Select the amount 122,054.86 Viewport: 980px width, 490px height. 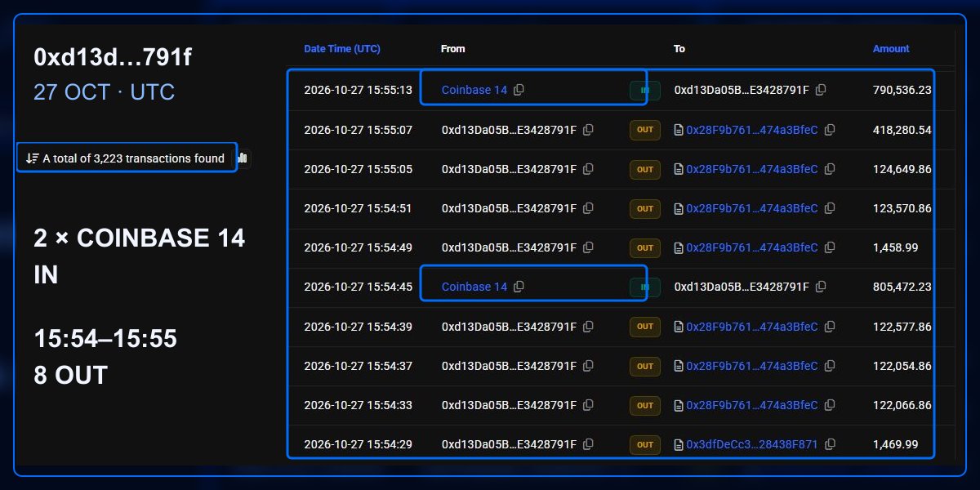click(x=902, y=366)
